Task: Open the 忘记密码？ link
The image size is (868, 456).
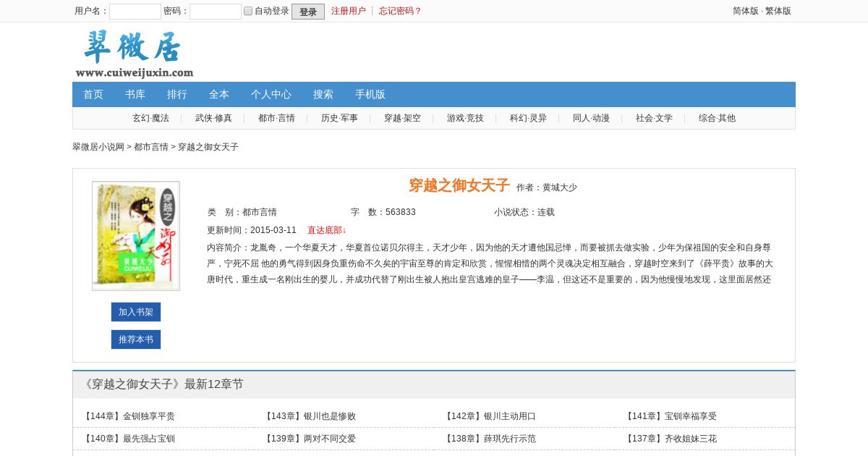Action: 401,11
